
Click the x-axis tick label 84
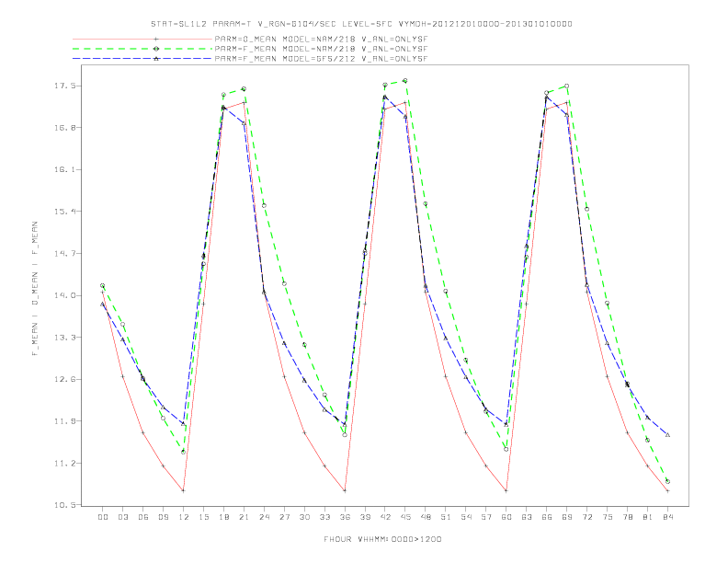(668, 517)
